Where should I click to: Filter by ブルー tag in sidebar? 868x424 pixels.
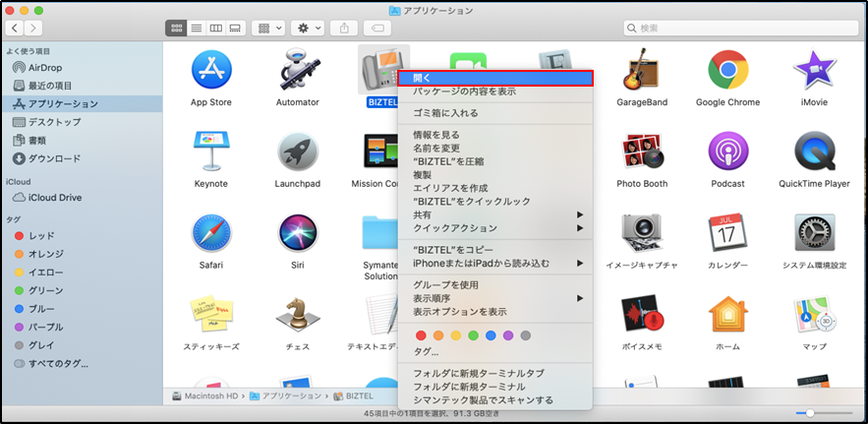pos(82,309)
